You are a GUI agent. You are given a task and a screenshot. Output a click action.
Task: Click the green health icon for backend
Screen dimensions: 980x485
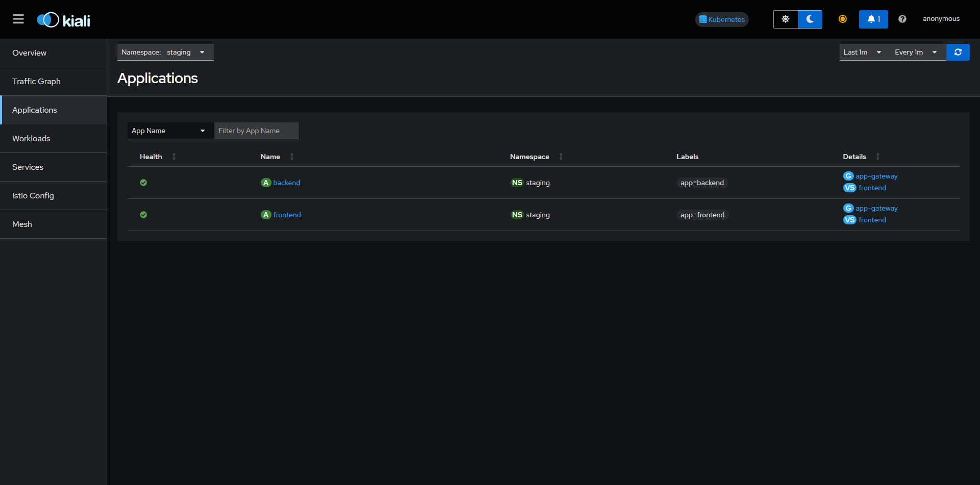click(x=143, y=183)
